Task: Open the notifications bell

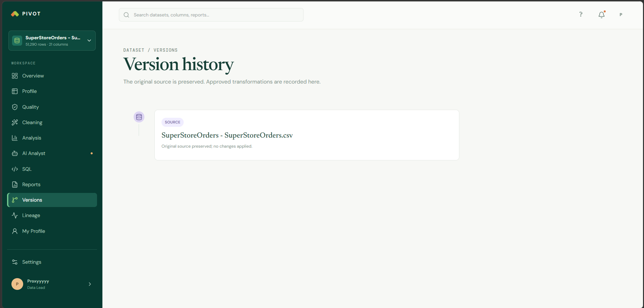Action: [601, 15]
